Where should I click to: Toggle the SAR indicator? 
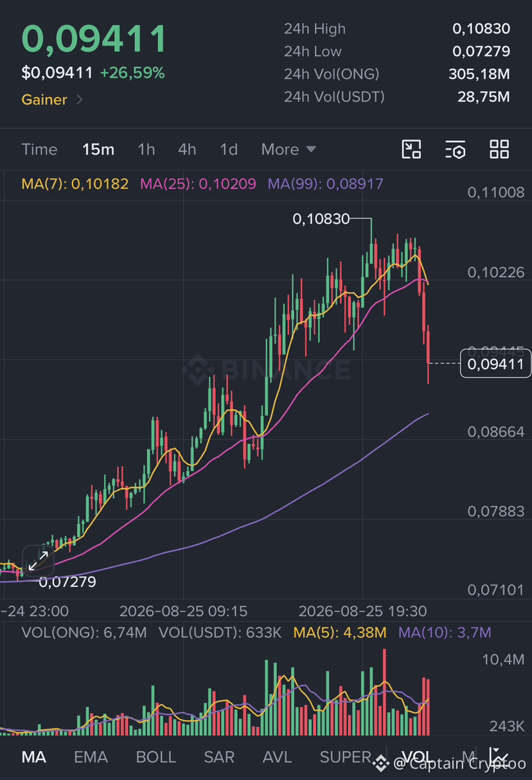tap(219, 757)
